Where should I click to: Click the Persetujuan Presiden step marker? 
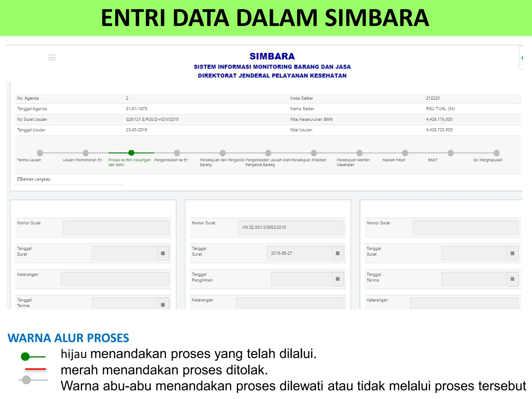[x=314, y=153]
